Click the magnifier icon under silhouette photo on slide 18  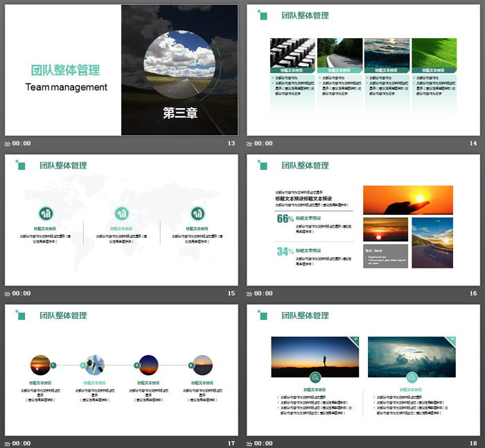(x=315, y=377)
